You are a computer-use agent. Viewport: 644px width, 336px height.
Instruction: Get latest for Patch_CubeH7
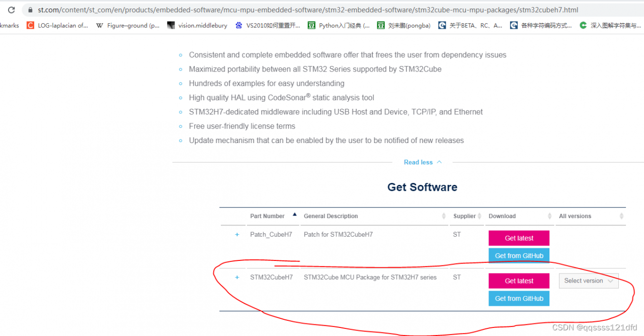click(x=519, y=238)
